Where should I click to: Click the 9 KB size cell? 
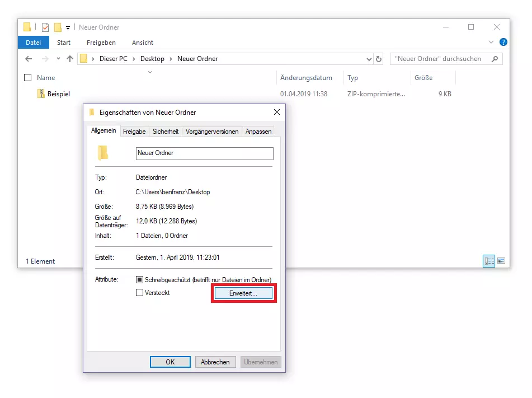[445, 94]
